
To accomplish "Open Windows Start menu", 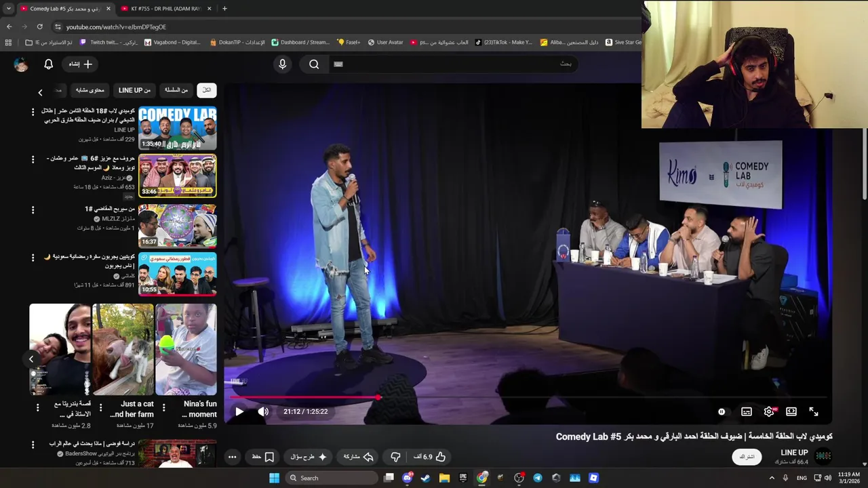I will (x=274, y=478).
